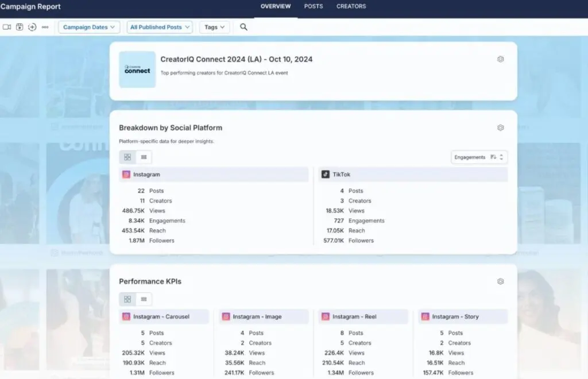Switch Performance KPIs to list view
This screenshot has width=588, height=379.
(144, 299)
